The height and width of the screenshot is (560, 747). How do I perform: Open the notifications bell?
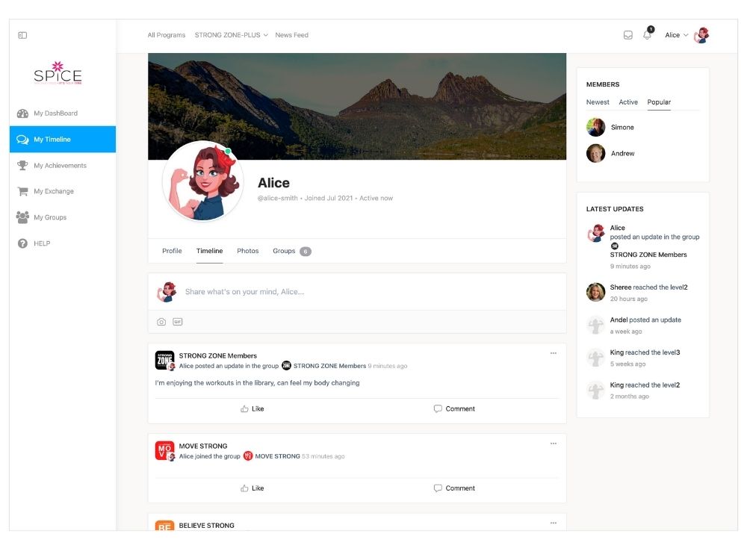(648, 35)
